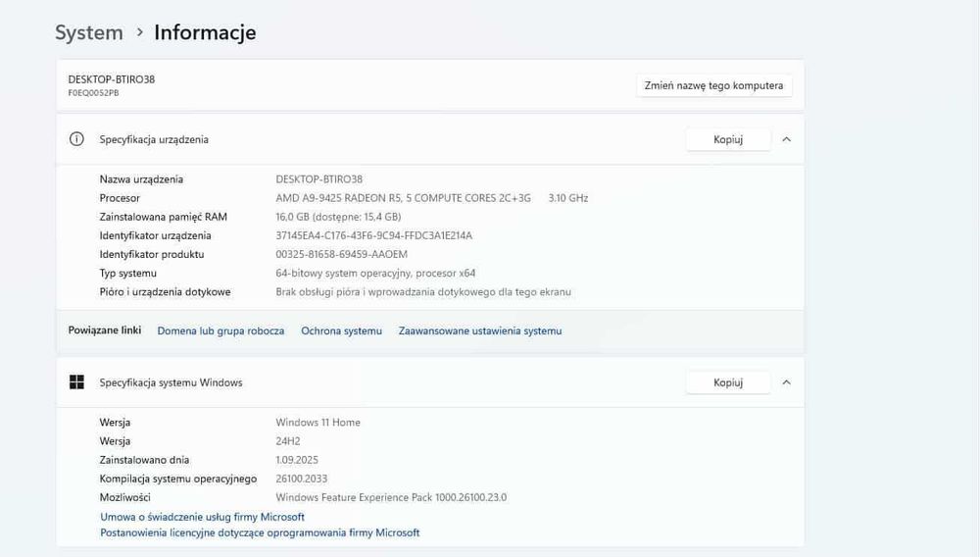The height and width of the screenshot is (557, 980).
Task: Open Ochrona systemu link
Action: click(341, 330)
